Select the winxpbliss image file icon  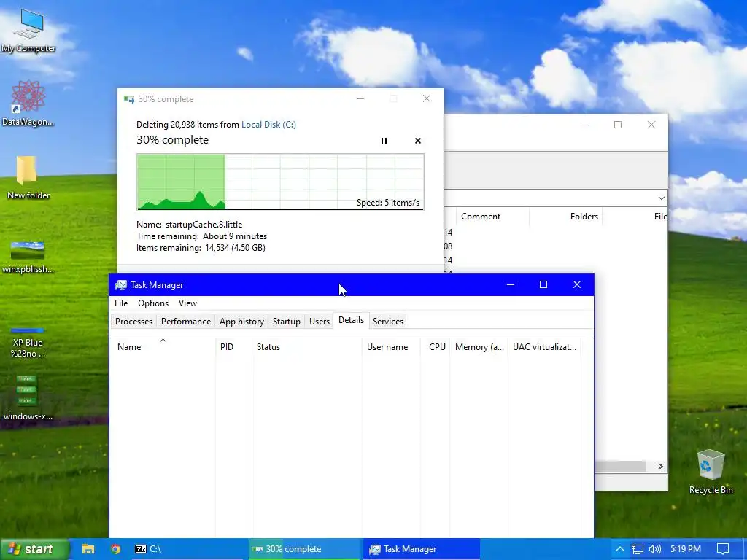28,257
